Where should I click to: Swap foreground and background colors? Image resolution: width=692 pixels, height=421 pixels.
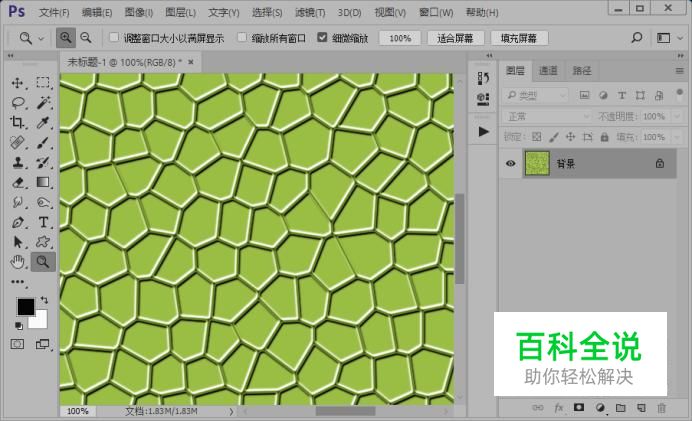coord(44,300)
